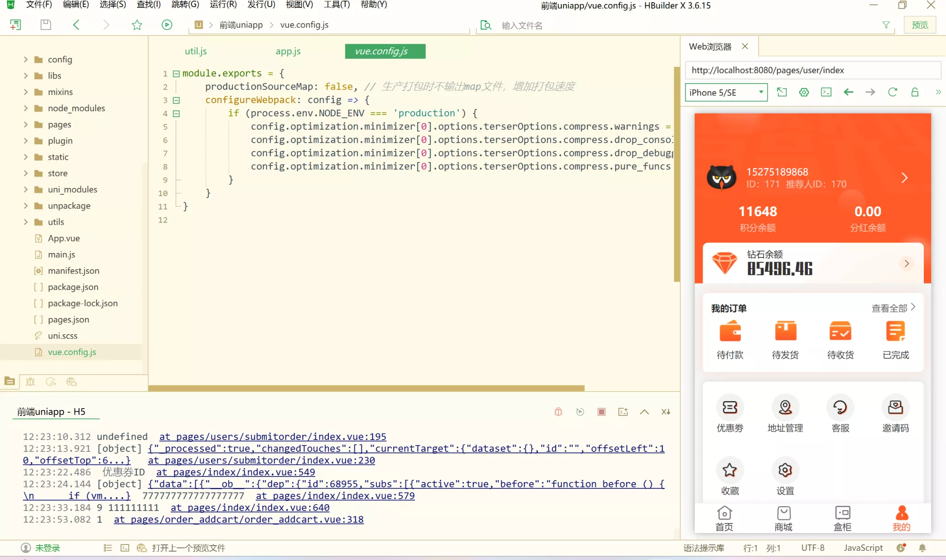Toggle the debug bug icon in console

coord(558,412)
